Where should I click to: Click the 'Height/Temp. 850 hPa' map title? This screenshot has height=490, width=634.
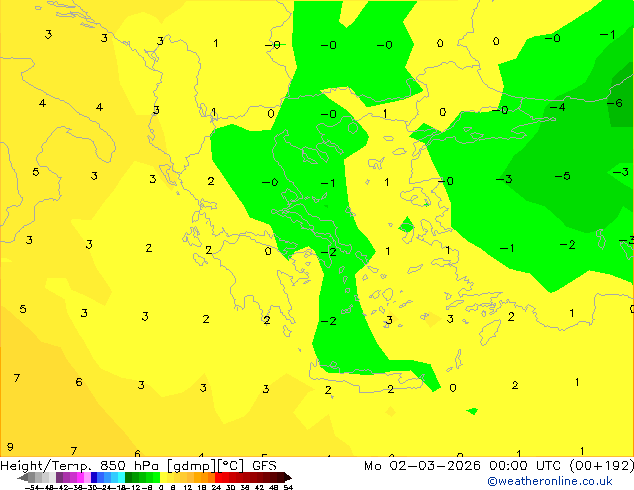[79, 466]
